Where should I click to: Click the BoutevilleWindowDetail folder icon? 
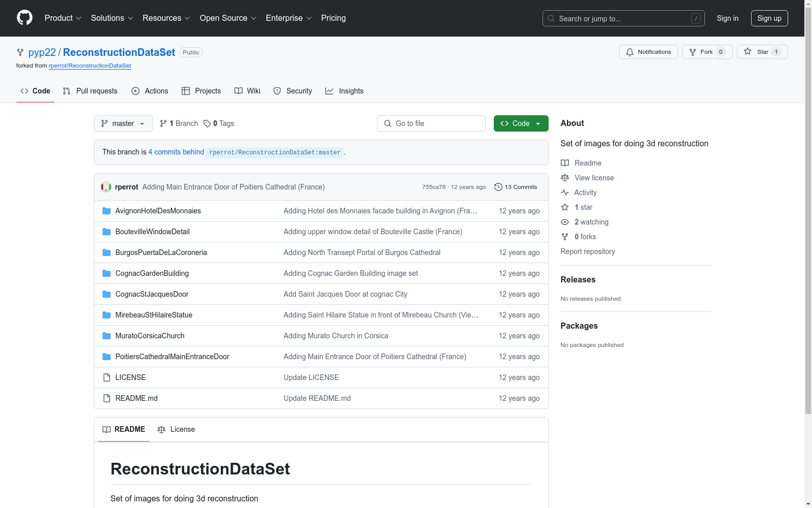(x=107, y=232)
